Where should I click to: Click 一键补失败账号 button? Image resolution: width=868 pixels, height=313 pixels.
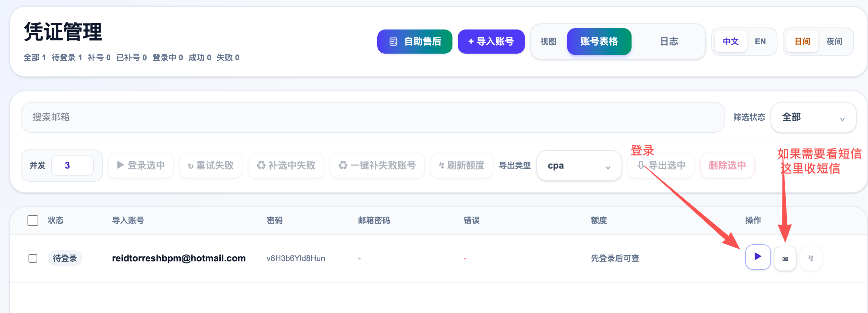click(377, 165)
